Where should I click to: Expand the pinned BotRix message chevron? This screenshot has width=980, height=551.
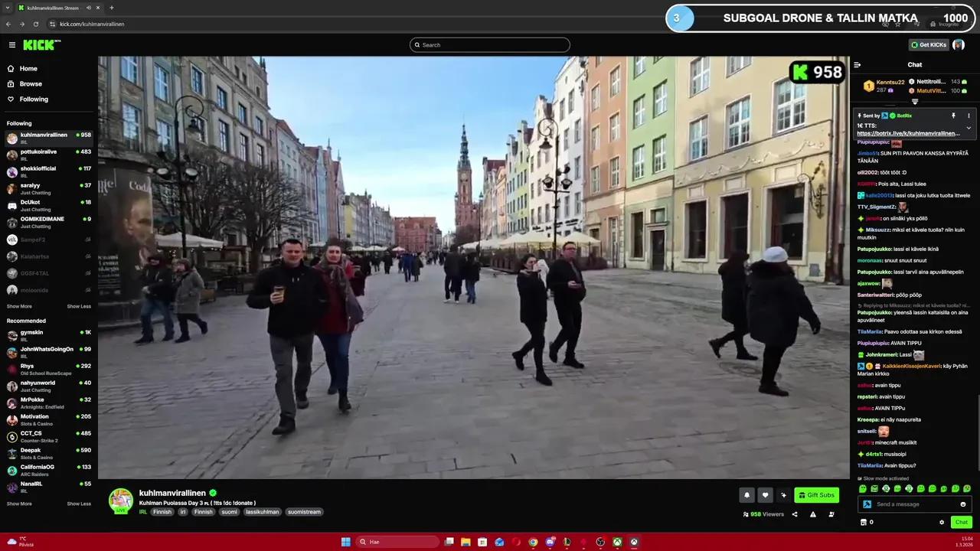point(969,128)
